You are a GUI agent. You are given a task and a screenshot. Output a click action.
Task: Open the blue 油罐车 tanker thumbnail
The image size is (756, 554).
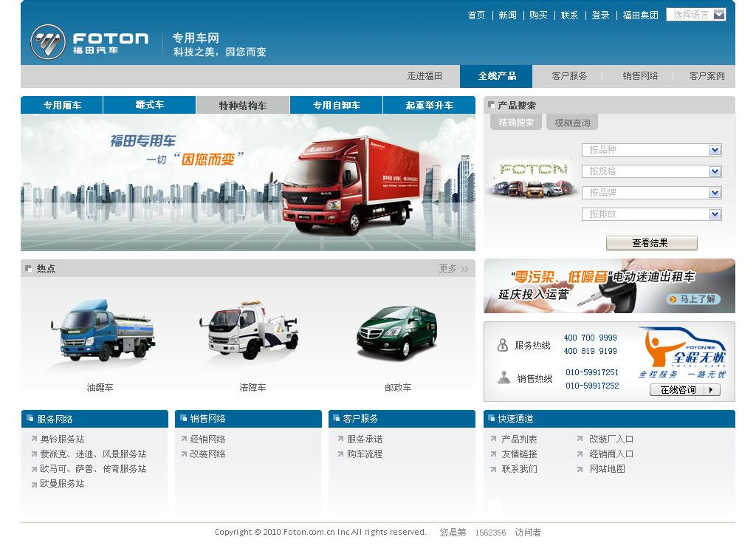coord(102,330)
